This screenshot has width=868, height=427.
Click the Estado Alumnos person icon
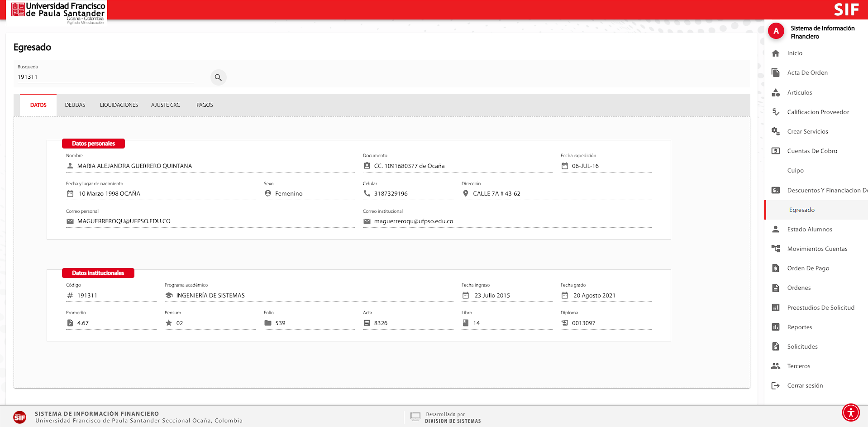[x=776, y=229]
